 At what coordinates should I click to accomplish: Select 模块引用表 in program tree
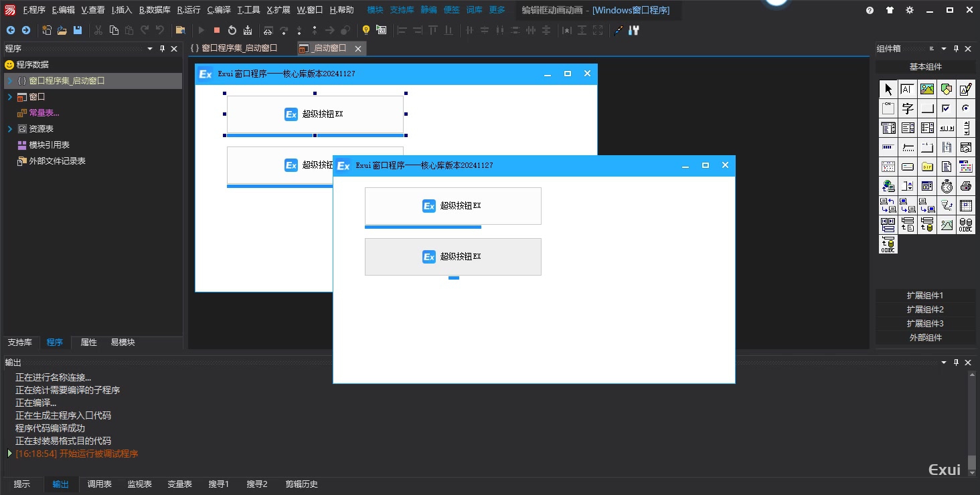point(49,145)
